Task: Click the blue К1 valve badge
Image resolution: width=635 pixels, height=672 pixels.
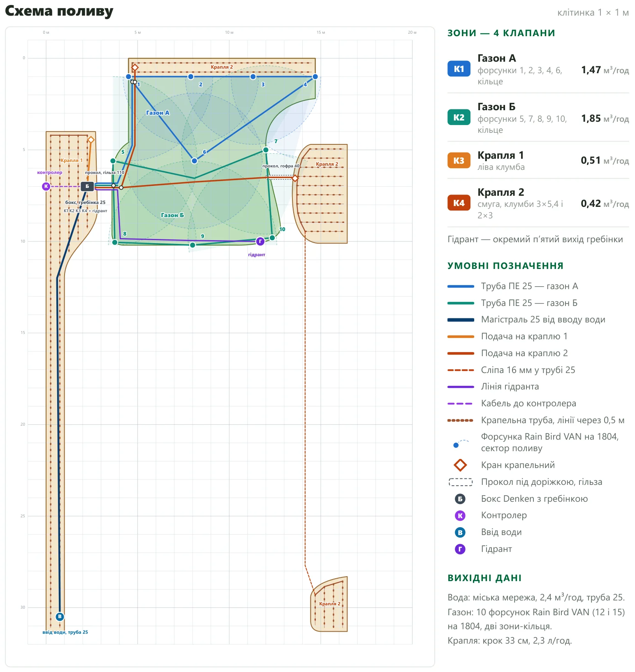Action: (x=459, y=69)
